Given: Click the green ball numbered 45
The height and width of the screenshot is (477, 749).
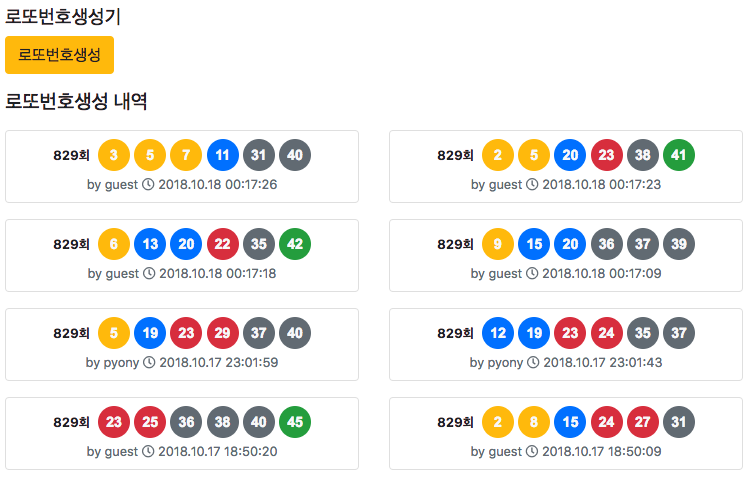Looking at the screenshot, I should pyautogui.click(x=295, y=422).
